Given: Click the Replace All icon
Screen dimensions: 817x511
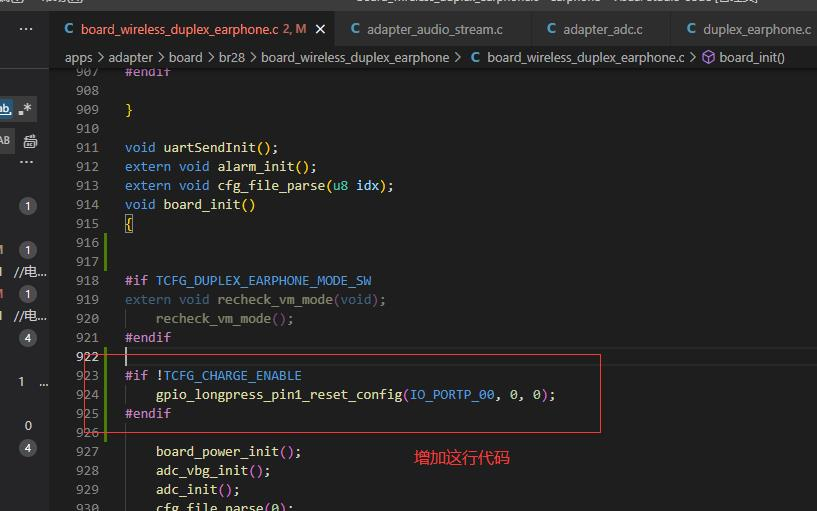Looking at the screenshot, I should [x=30, y=141].
